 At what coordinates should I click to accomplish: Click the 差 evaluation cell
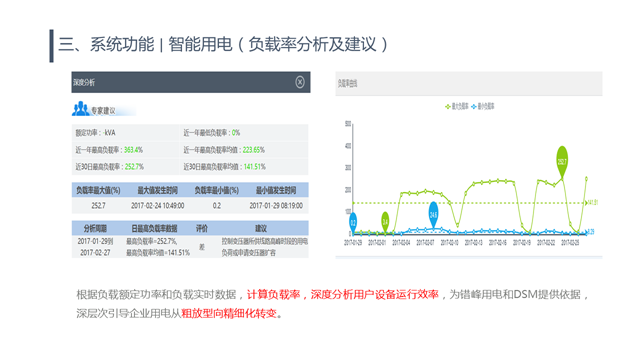tap(202, 247)
